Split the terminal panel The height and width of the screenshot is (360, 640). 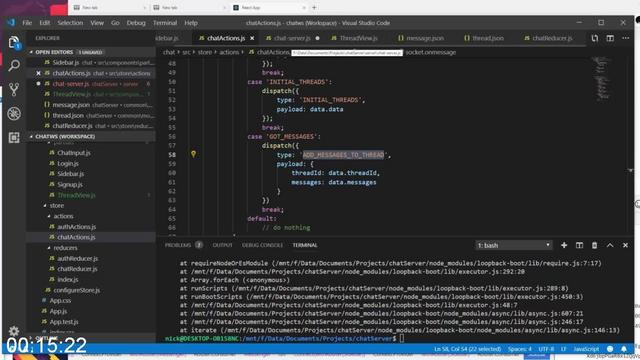coord(579,245)
